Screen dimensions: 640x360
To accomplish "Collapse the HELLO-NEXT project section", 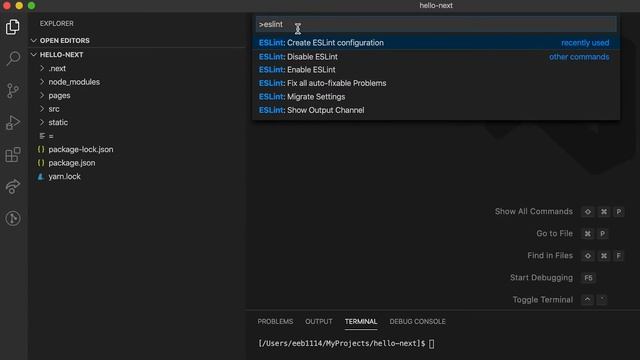I will (34, 55).
